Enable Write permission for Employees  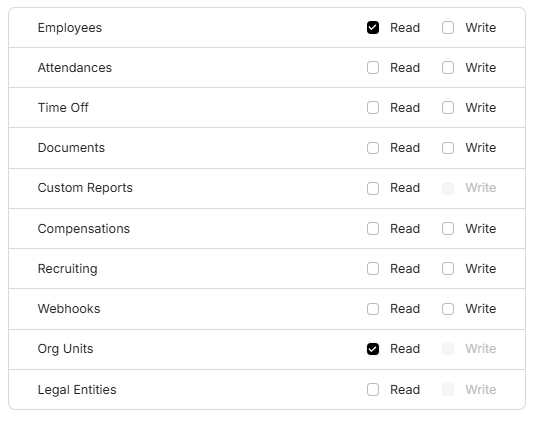tap(448, 28)
